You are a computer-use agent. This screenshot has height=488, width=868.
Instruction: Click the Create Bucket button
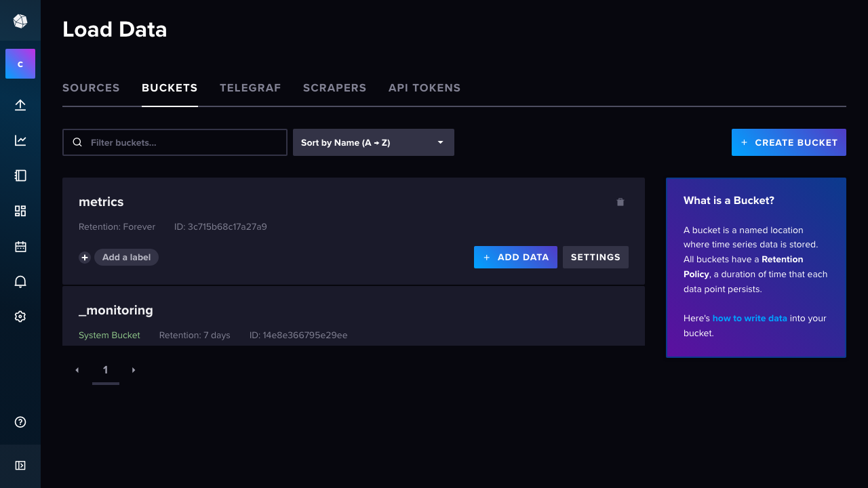789,142
